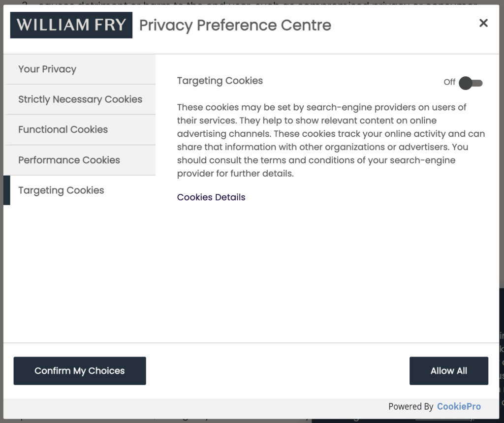
Task: Click the William Fry logo
Action: [71, 25]
